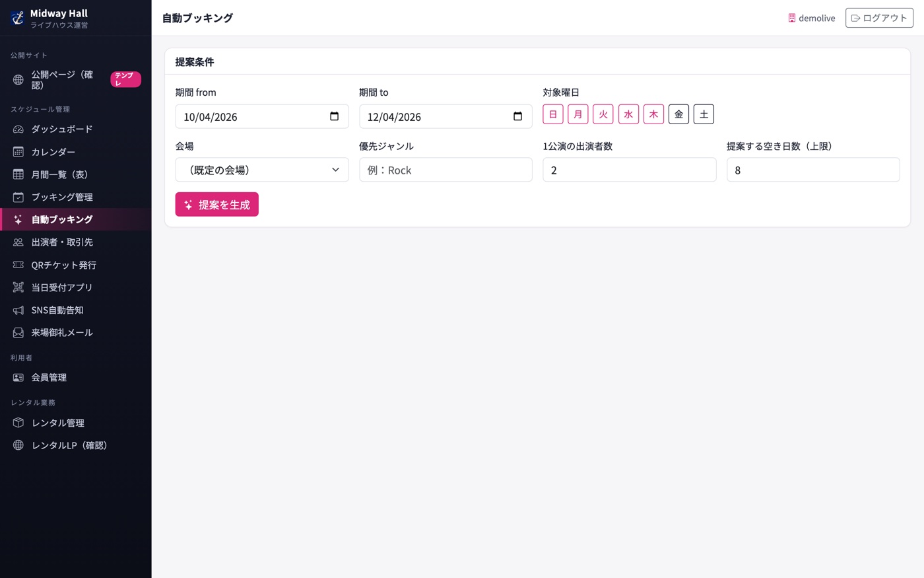Open the 期間 to date picker calendar
The width and height of the screenshot is (924, 578).
[517, 116]
